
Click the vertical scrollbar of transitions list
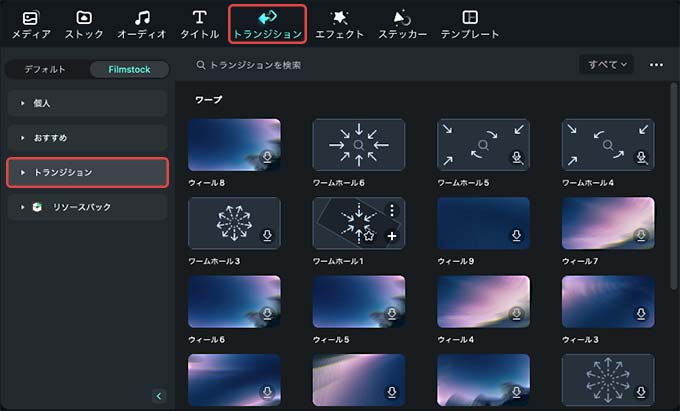[673, 186]
